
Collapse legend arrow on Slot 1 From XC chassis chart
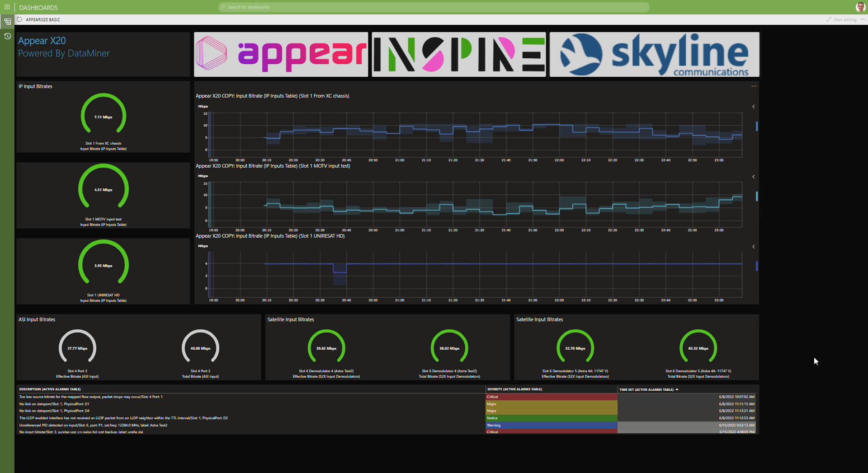pyautogui.click(x=754, y=107)
